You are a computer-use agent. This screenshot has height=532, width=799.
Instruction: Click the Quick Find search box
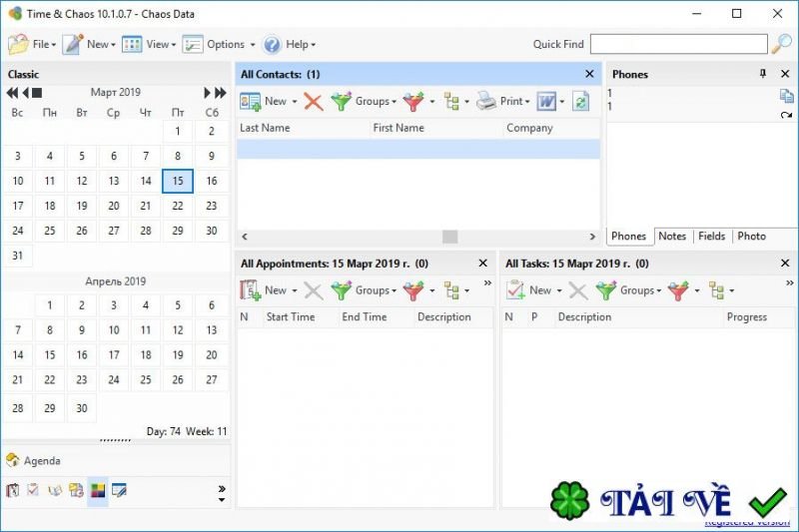(679, 44)
